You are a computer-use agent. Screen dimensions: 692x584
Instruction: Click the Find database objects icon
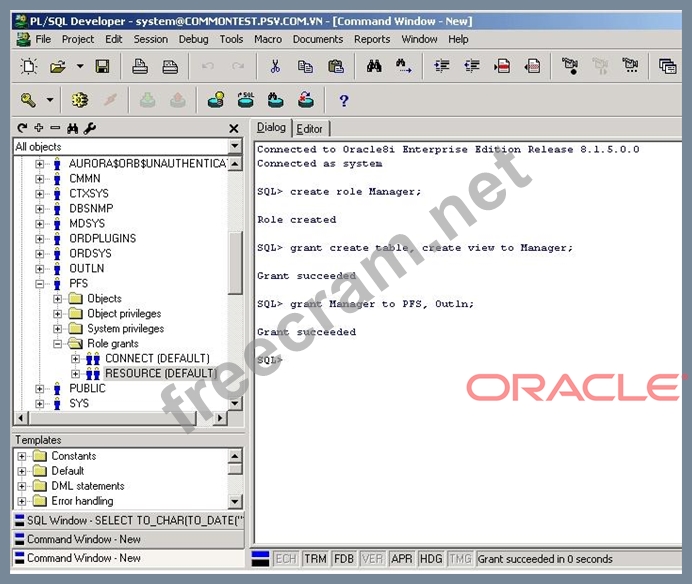pyautogui.click(x=275, y=100)
